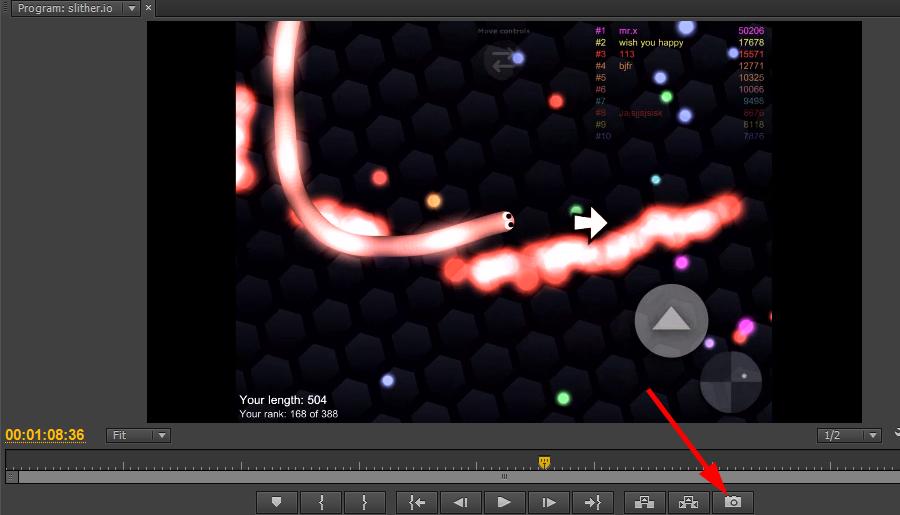Screen dimensions: 900x515
Task: Click the timecode 00:01:08:36 field
Action: [x=45, y=435]
